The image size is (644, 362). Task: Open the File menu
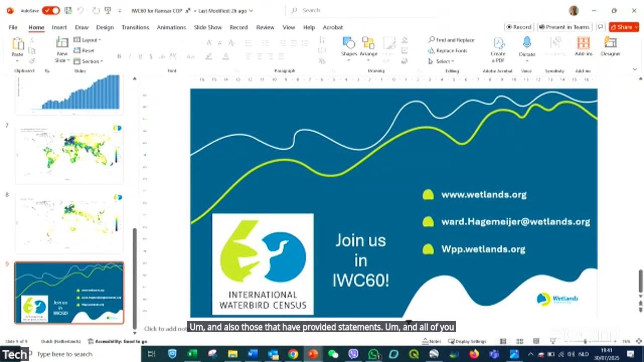pyautogui.click(x=13, y=27)
